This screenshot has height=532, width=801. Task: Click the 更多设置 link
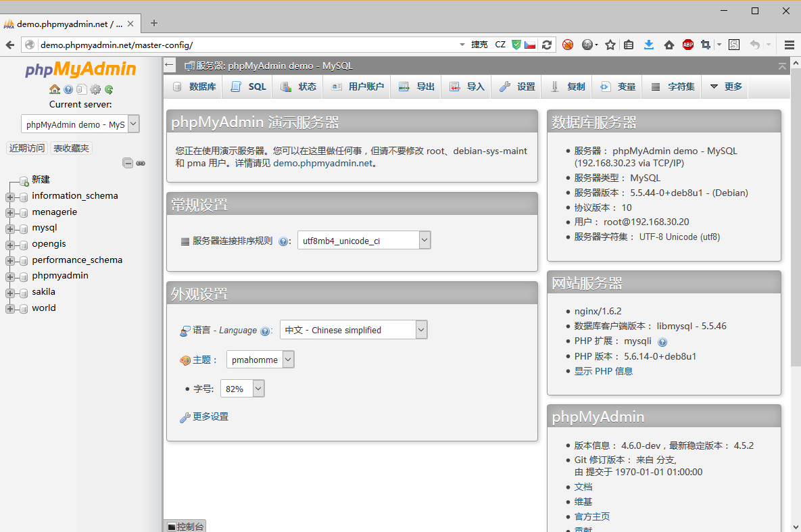(x=210, y=417)
